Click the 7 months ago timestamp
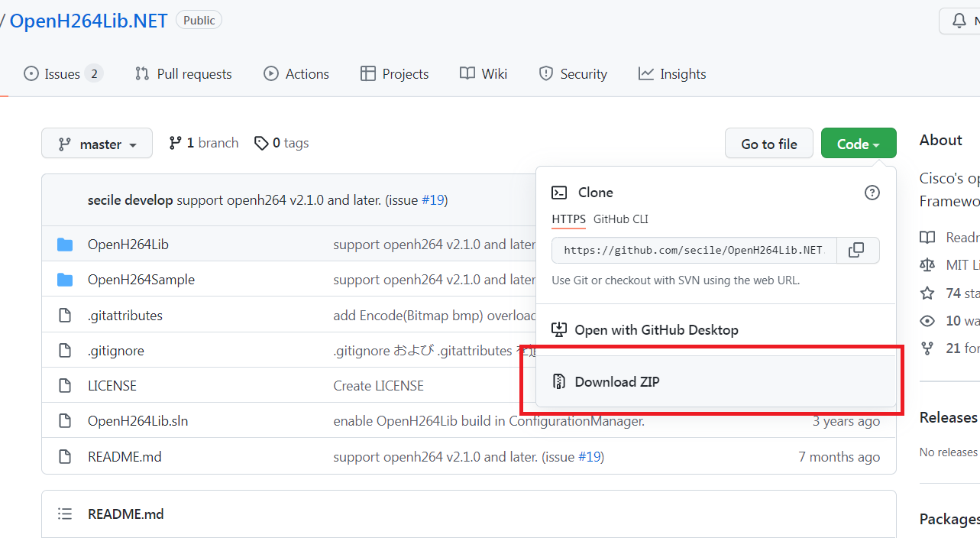Screen dimensions: 980x538 tap(839, 457)
